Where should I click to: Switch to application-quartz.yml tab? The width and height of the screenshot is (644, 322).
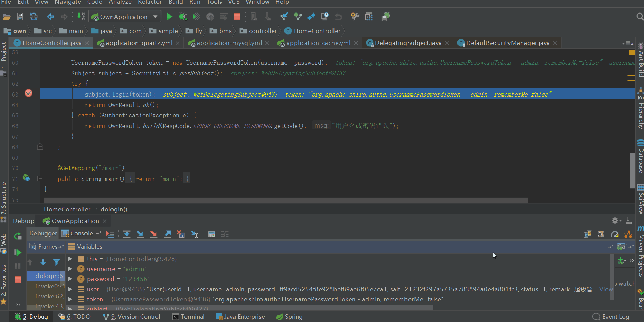pyautogui.click(x=139, y=43)
